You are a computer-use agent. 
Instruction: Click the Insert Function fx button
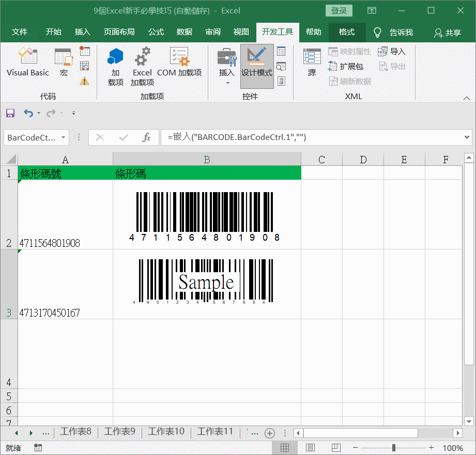click(x=146, y=137)
